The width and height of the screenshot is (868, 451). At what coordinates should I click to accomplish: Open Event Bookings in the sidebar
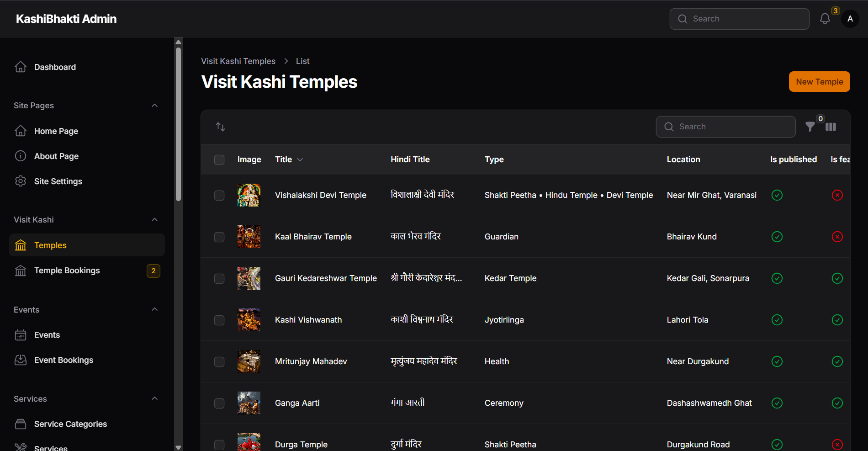(x=87, y=360)
